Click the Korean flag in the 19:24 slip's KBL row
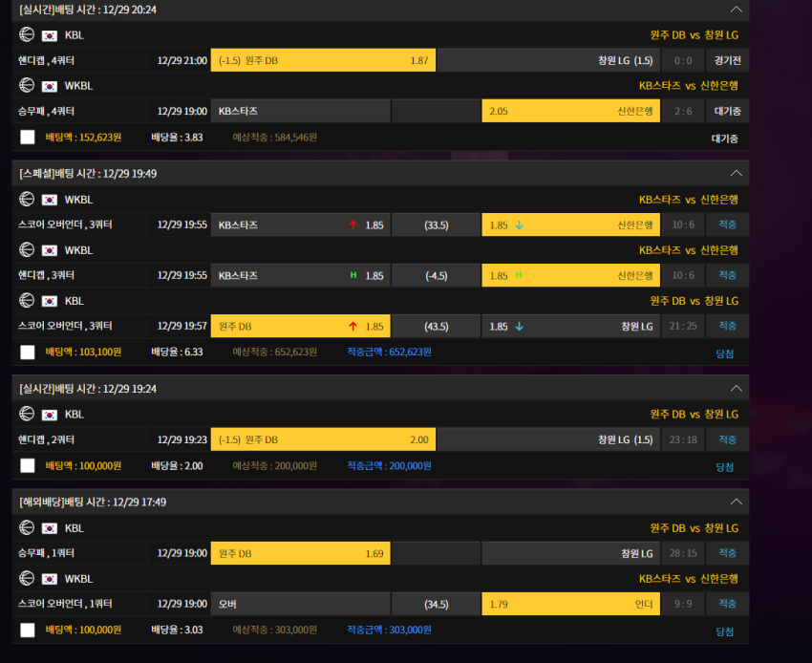Viewport: 812px width, 663px height. tap(49, 415)
